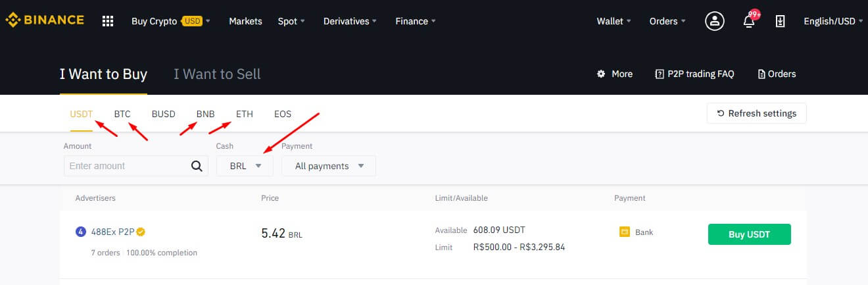Viewport: 868px width, 285px height.
Task: Click the question icon beside P2P trading FAQ
Action: click(659, 74)
